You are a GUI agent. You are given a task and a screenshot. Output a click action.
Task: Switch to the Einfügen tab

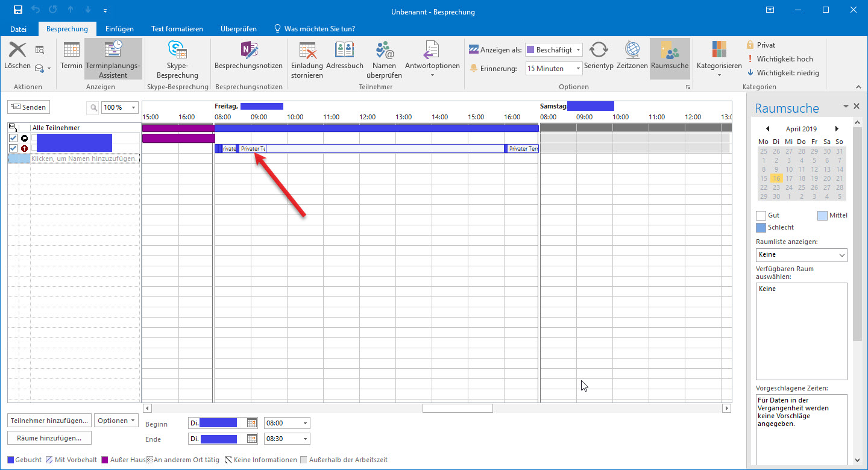pyautogui.click(x=119, y=28)
